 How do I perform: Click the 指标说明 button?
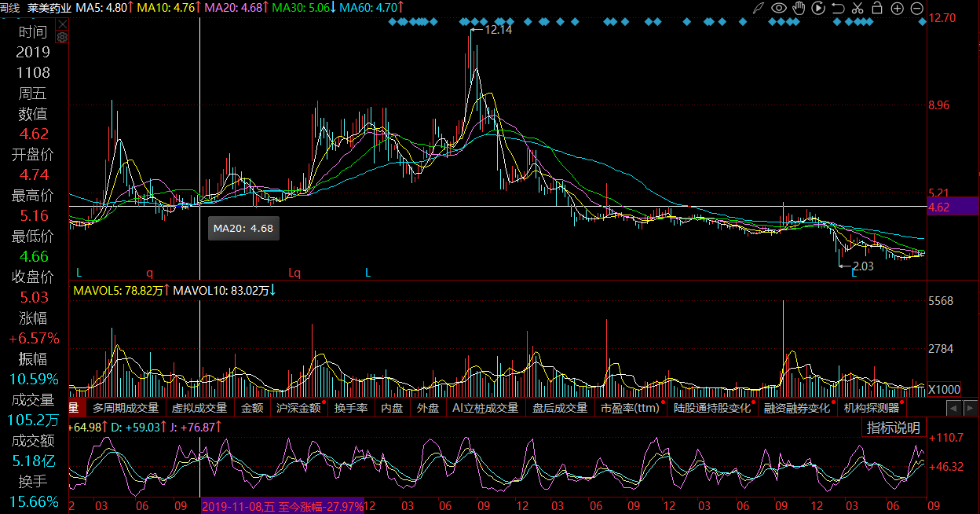[x=893, y=428]
